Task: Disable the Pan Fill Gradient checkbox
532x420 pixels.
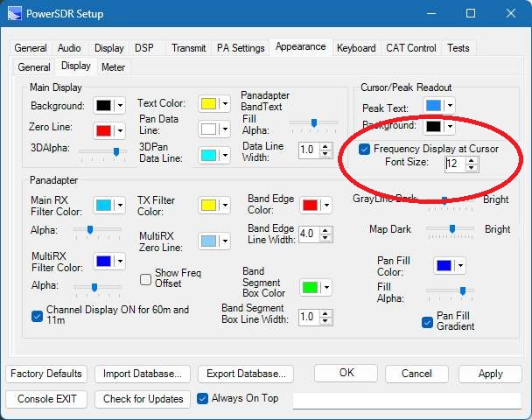Action: point(427,322)
